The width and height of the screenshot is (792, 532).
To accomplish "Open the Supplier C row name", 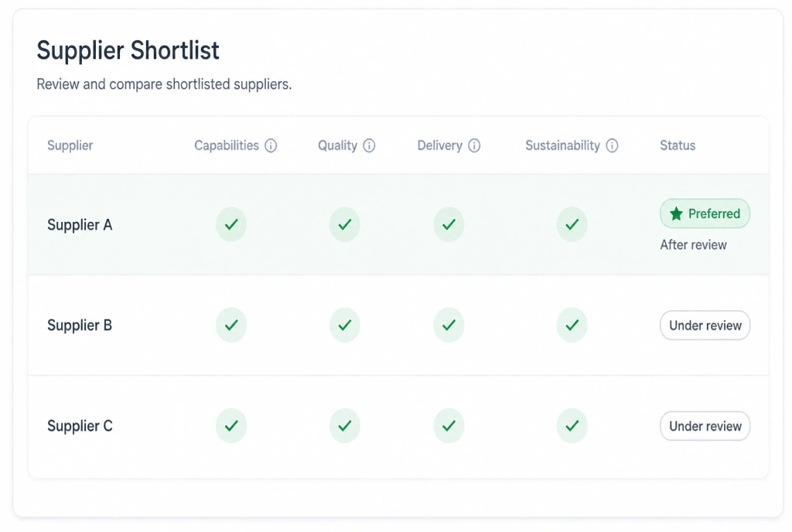I will [80, 427].
